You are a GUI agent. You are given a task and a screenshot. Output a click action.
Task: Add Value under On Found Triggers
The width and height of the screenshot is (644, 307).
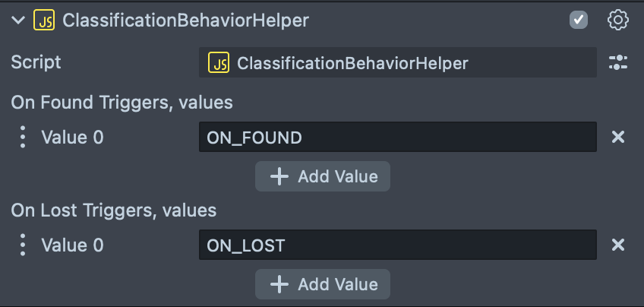click(323, 176)
